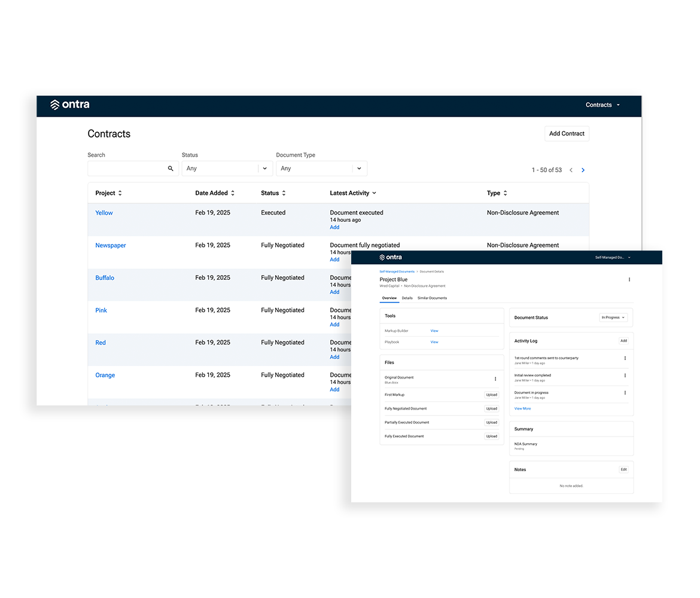Screen dimensions: 700x598
Task: Open options for '1st round comments sent to counterparty'
Action: (625, 357)
